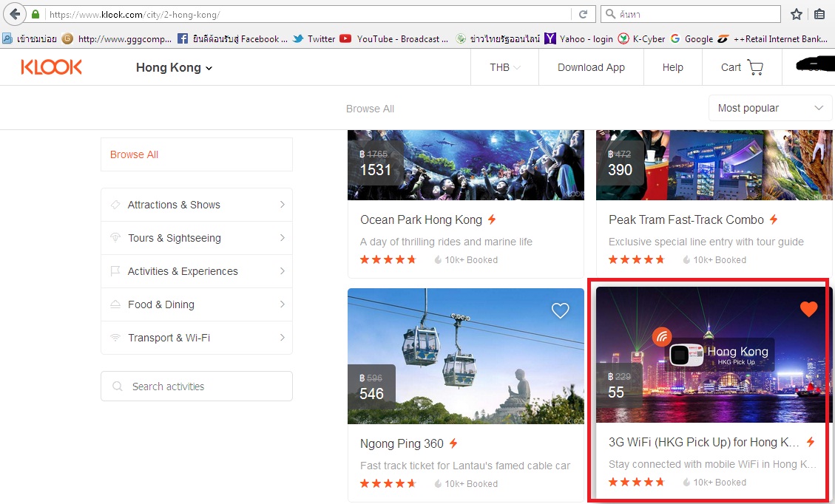Click the Ocean Park Hong Kong thumbnail
This screenshot has height=504, width=835.
click(465, 165)
